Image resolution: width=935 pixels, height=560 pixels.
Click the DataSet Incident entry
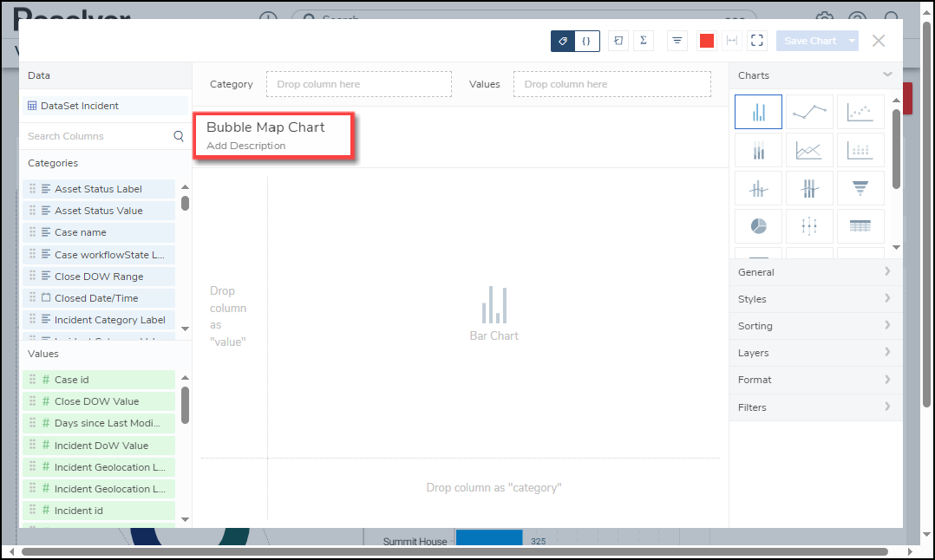[x=105, y=106]
